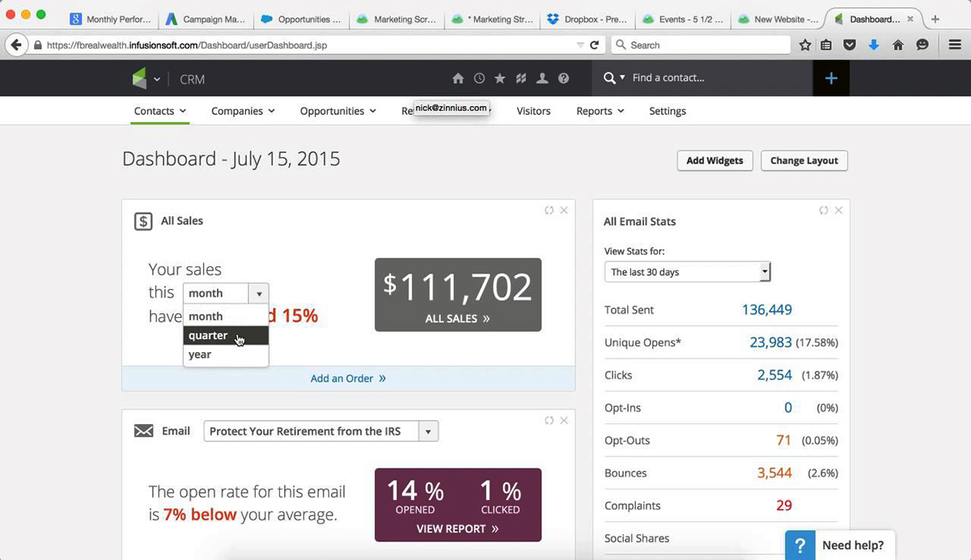Click the user profile icon in CRM header
Screen dimensions: 971x560
point(542,78)
